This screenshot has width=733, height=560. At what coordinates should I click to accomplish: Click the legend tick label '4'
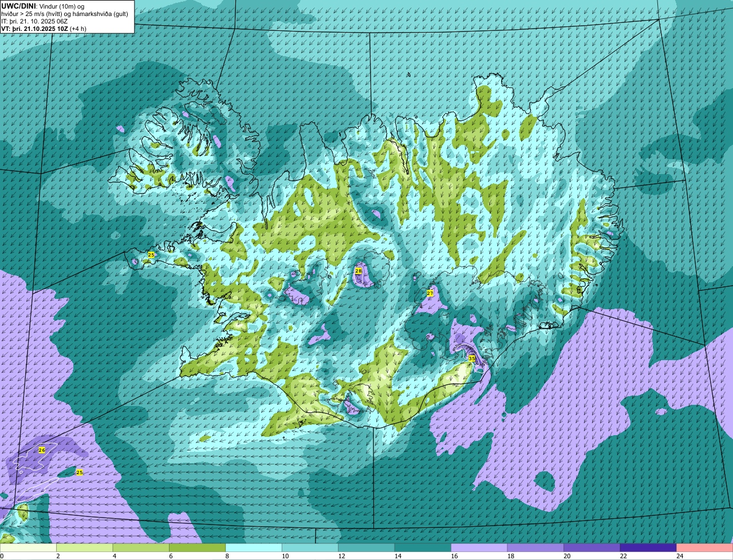click(115, 555)
